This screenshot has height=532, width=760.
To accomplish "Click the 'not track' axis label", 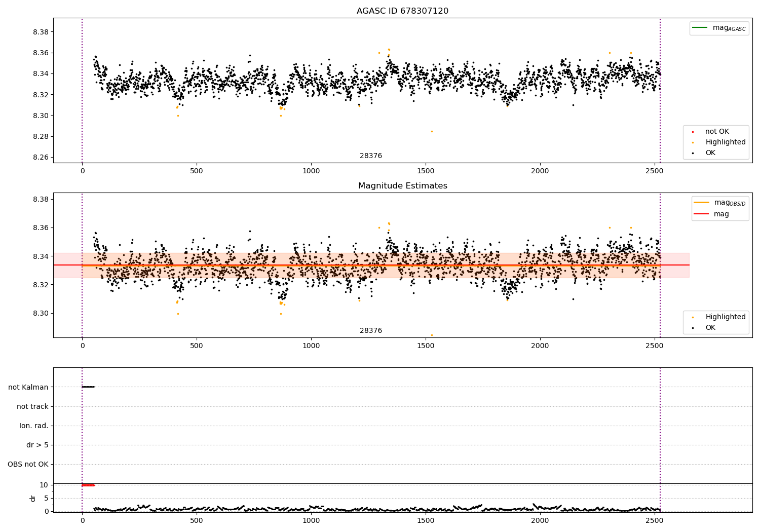I will pos(32,406).
